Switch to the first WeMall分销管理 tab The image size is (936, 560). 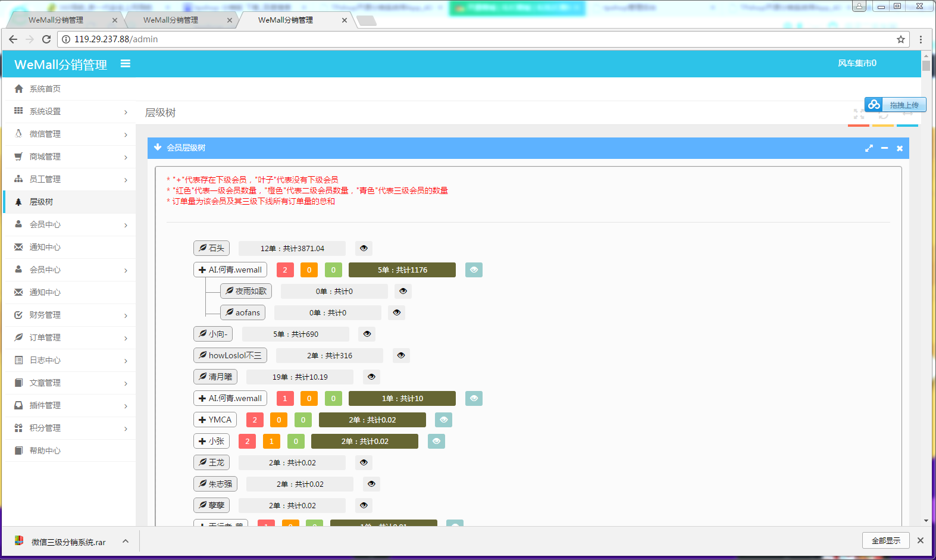pyautogui.click(x=65, y=20)
